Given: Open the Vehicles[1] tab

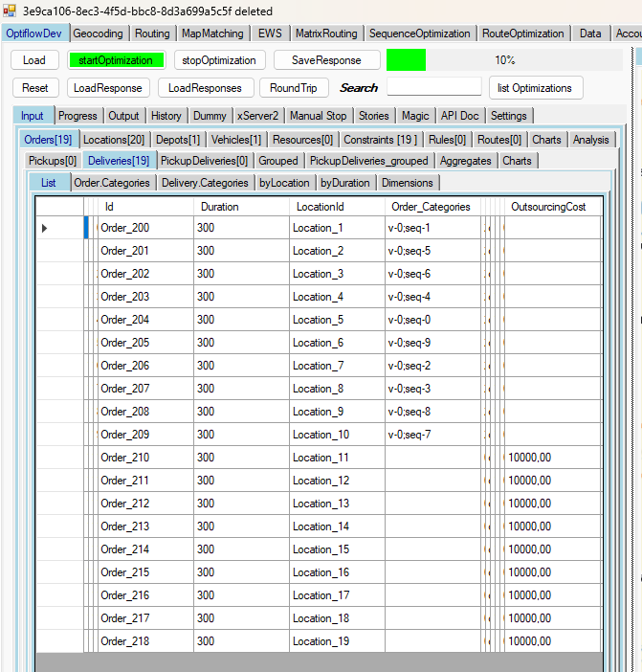Looking at the screenshot, I should pyautogui.click(x=235, y=140).
